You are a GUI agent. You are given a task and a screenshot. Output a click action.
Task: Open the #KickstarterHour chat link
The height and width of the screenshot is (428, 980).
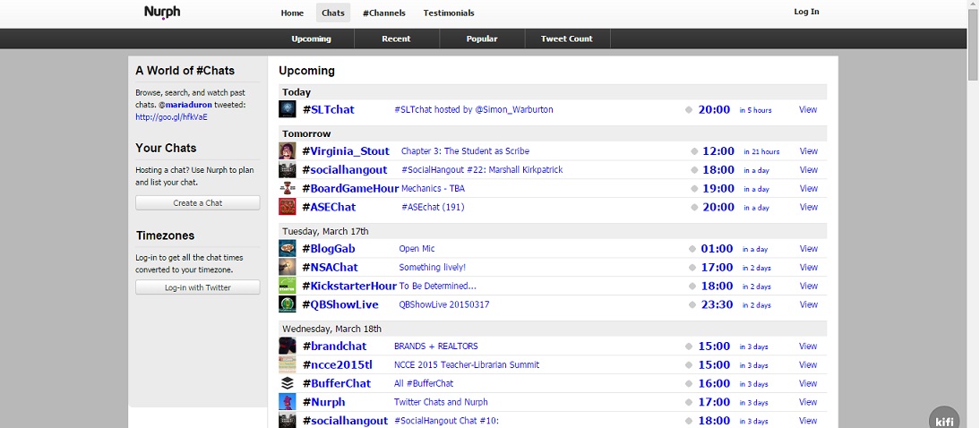(349, 286)
